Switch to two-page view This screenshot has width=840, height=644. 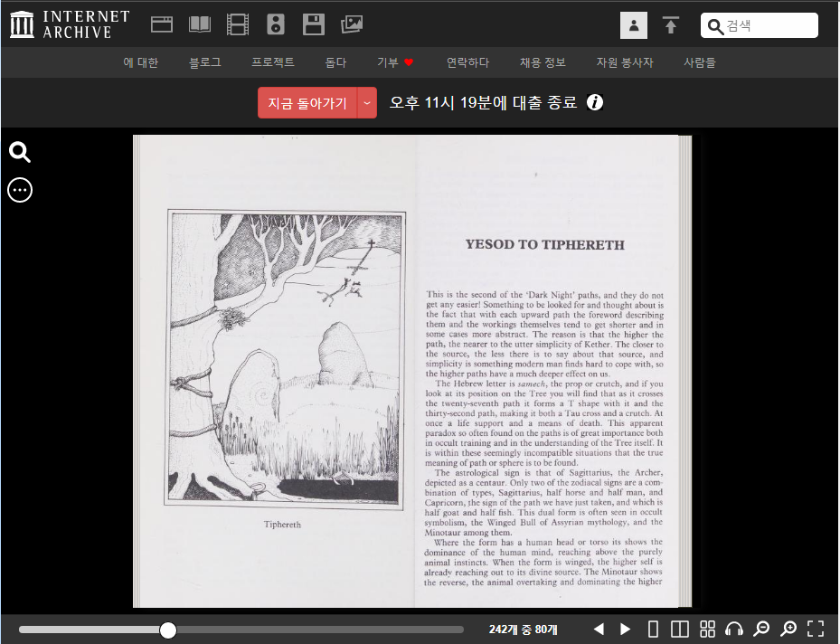click(680, 629)
